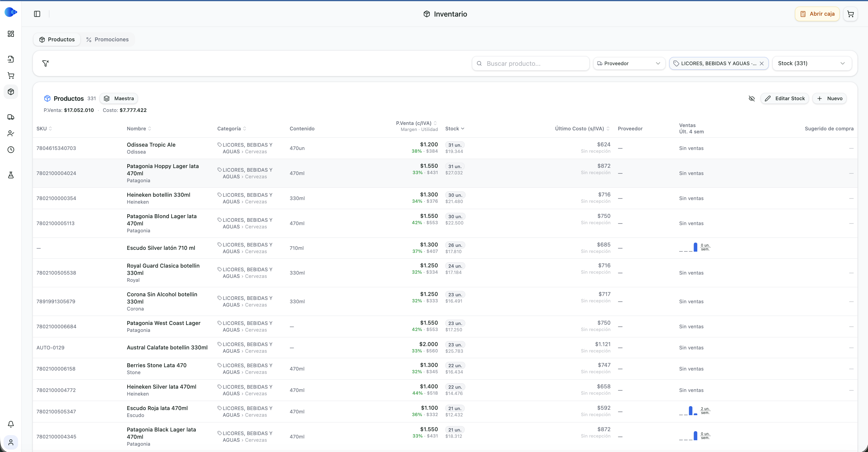Select product Escudo Roja lata 470ml

(x=157, y=408)
